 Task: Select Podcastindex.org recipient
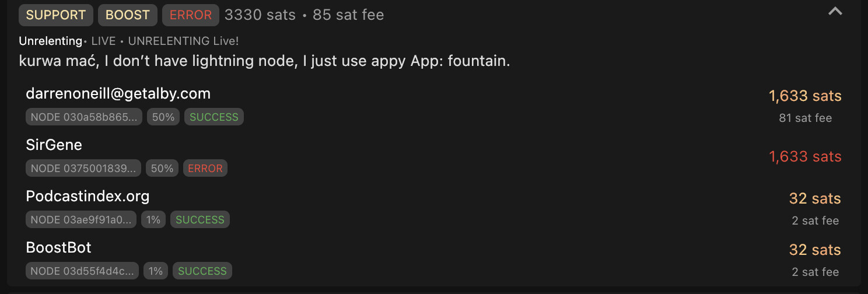click(87, 196)
